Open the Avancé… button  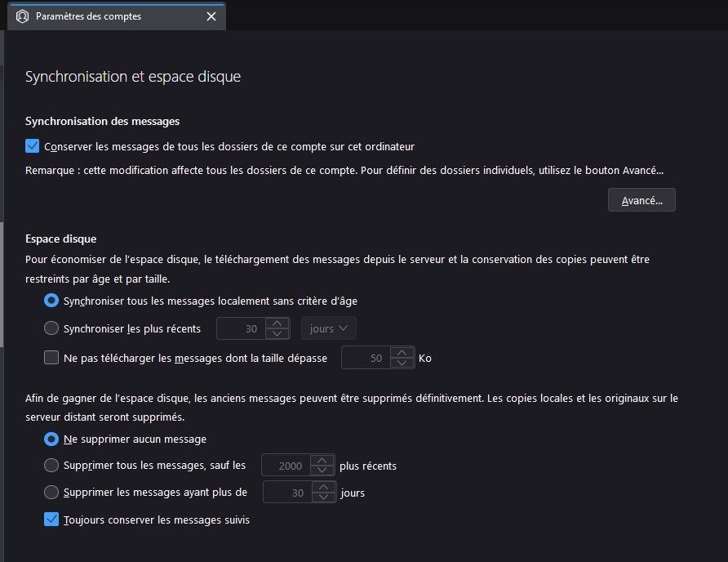pos(641,200)
